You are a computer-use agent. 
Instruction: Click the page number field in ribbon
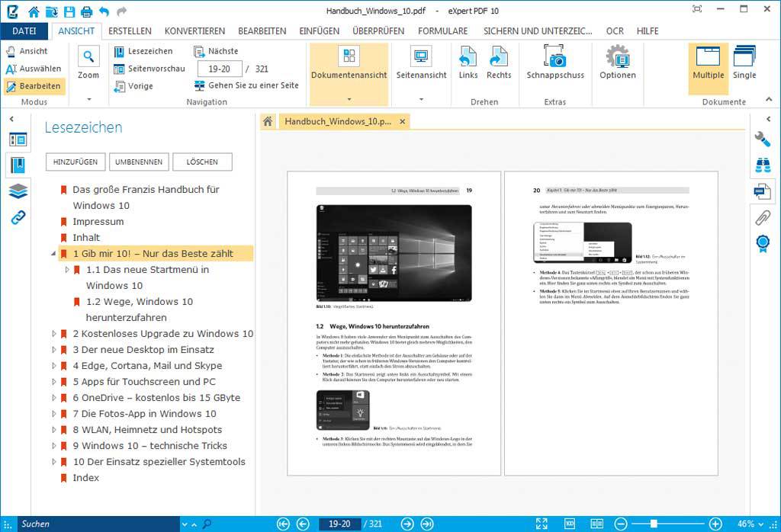click(x=220, y=69)
